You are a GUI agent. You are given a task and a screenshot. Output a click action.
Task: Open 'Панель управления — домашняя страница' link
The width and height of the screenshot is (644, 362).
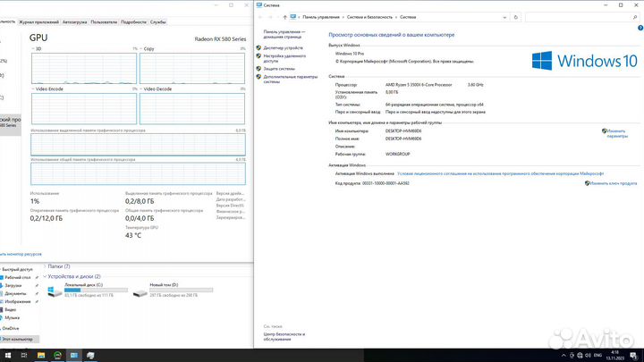(284, 34)
